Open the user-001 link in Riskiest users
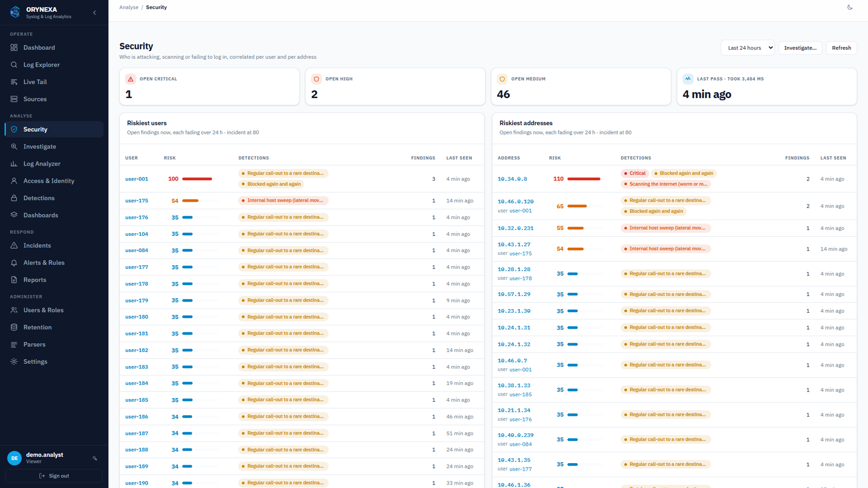Screen dimensions: 868x488 click(137, 179)
